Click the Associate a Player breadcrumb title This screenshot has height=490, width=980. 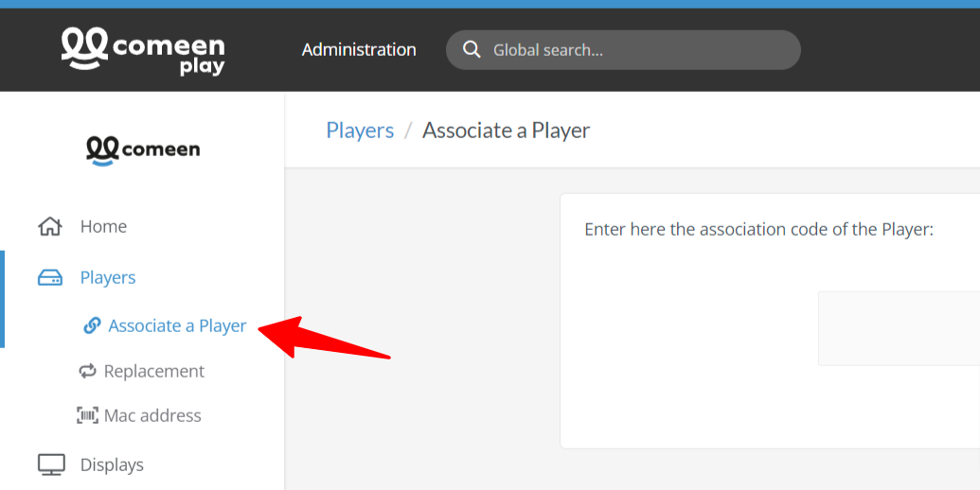[x=507, y=131]
